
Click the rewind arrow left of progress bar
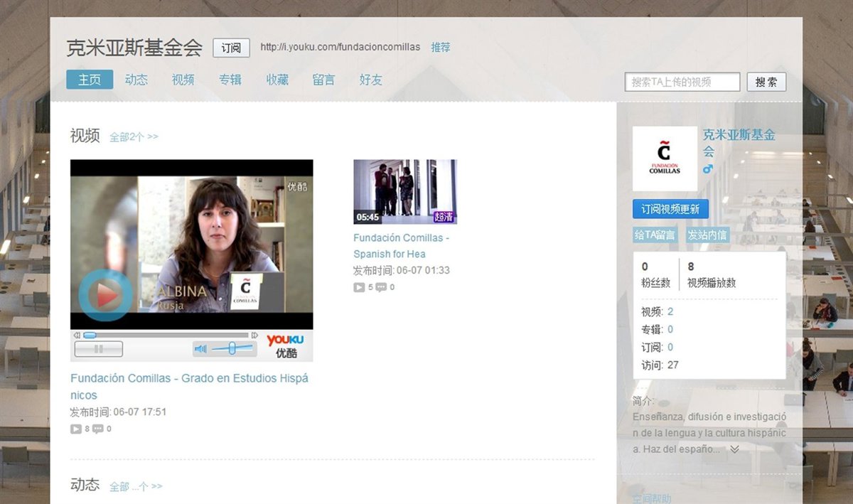click(x=77, y=335)
